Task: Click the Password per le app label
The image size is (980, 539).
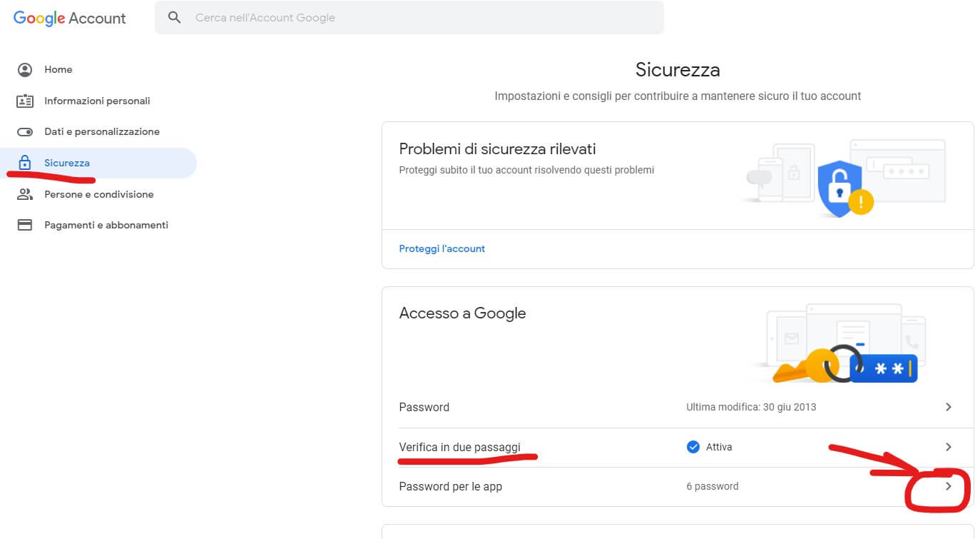Action: 450,486
